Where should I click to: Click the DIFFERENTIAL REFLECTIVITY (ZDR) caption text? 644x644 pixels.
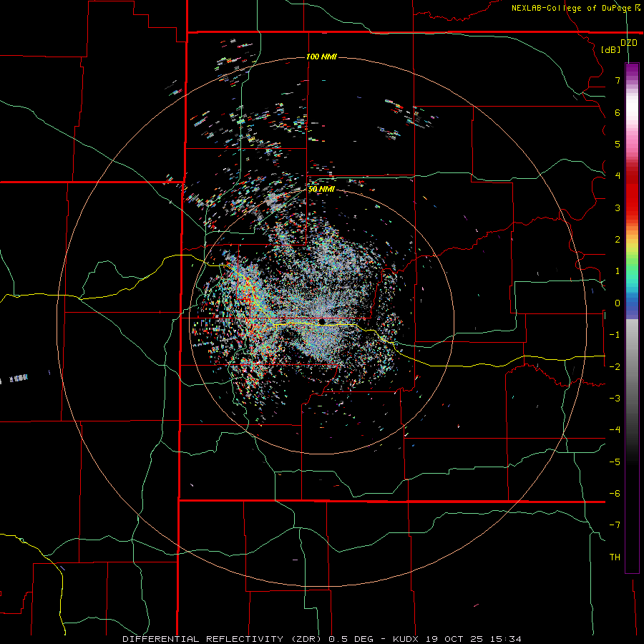tap(224, 639)
